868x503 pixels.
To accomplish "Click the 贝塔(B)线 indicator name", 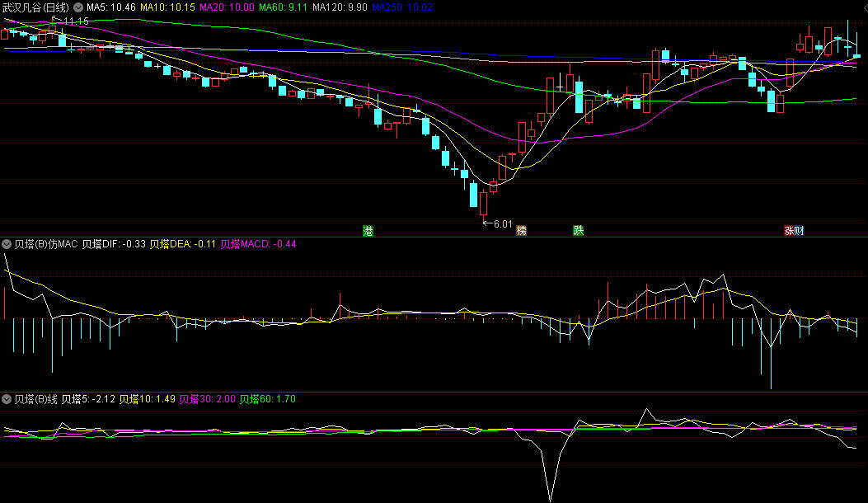I will tap(36, 399).
